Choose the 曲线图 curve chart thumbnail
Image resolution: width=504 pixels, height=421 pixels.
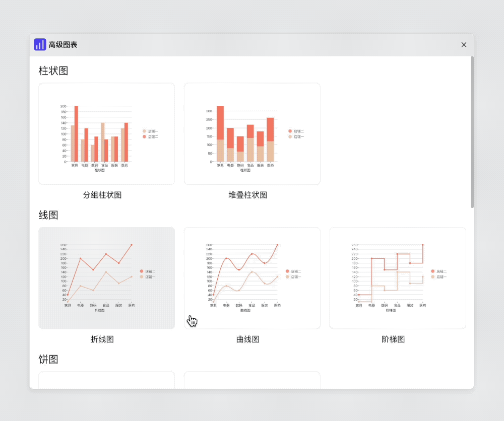pyautogui.click(x=252, y=278)
